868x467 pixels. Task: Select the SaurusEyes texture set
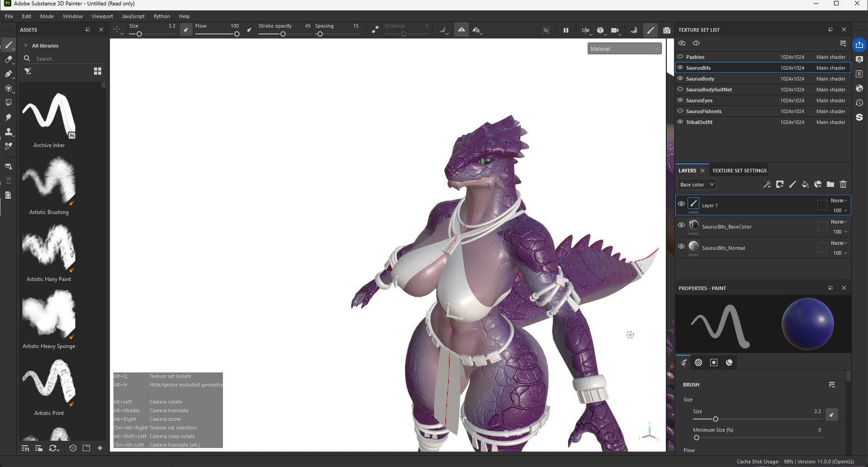(x=699, y=100)
